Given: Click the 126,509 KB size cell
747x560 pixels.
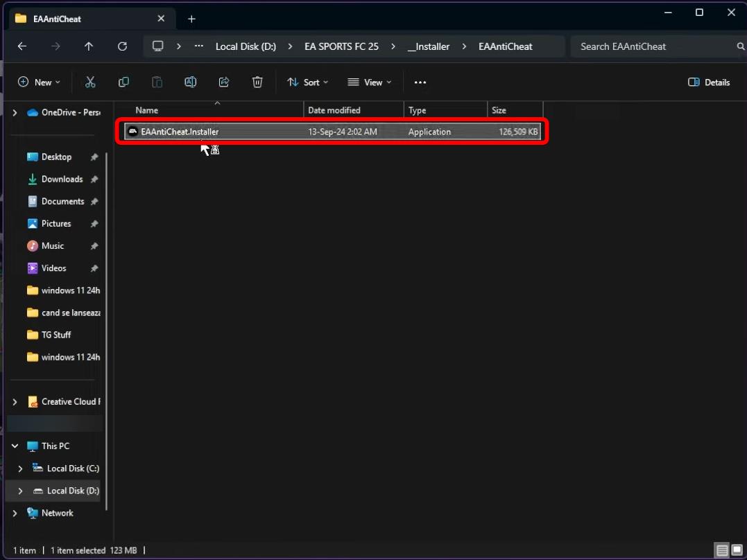Looking at the screenshot, I should point(518,132).
